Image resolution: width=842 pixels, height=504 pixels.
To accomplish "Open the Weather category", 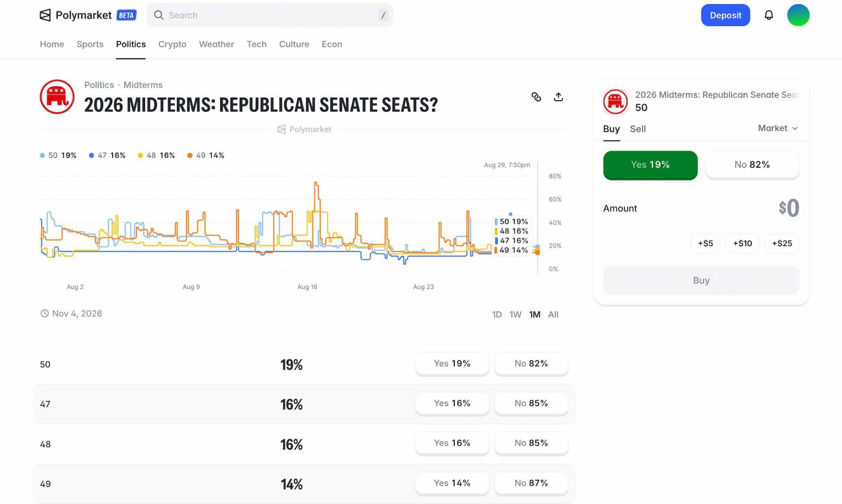I will 216,44.
